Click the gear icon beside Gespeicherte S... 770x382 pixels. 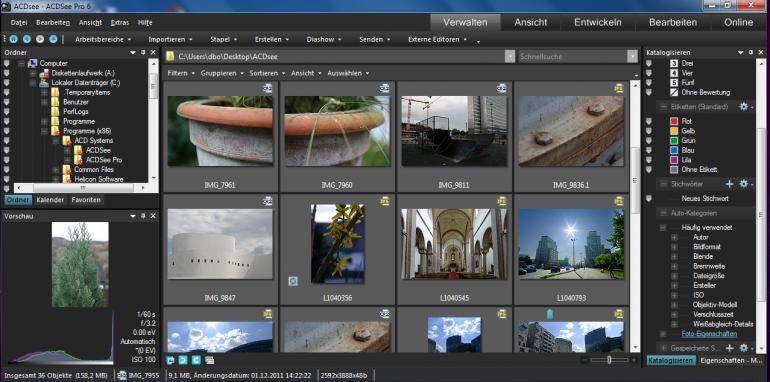743,348
